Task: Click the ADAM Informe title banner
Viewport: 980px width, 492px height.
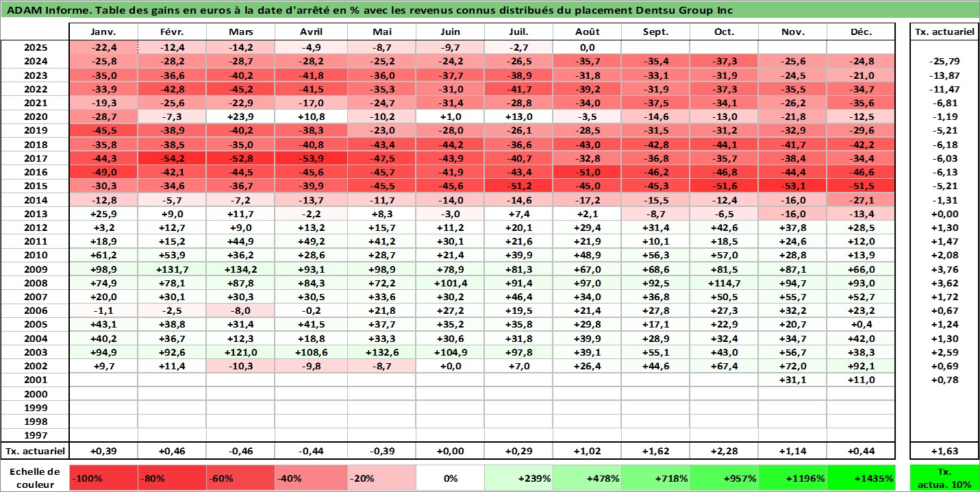Action: tap(490, 10)
